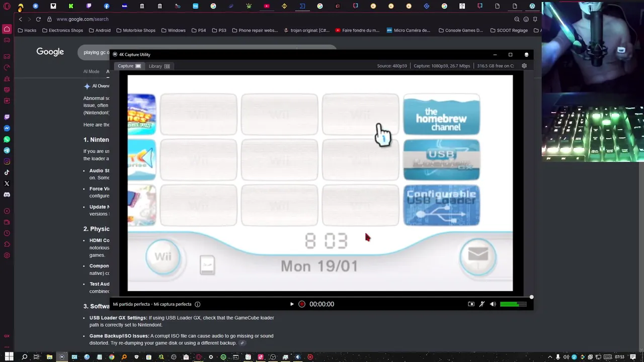This screenshot has height=362, width=644.
Task: Open File Explorer from the taskbar
Action: [49, 357]
